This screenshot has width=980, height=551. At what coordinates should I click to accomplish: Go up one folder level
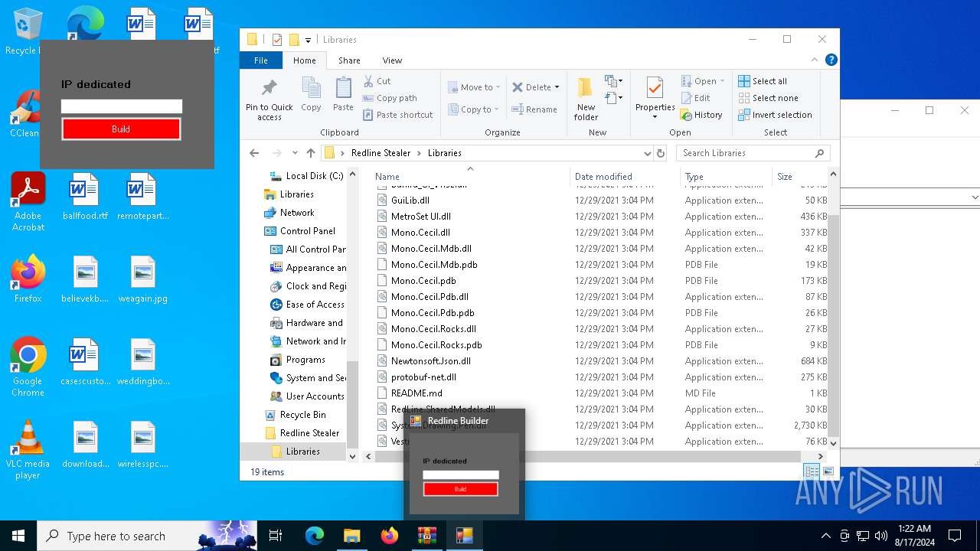[311, 153]
